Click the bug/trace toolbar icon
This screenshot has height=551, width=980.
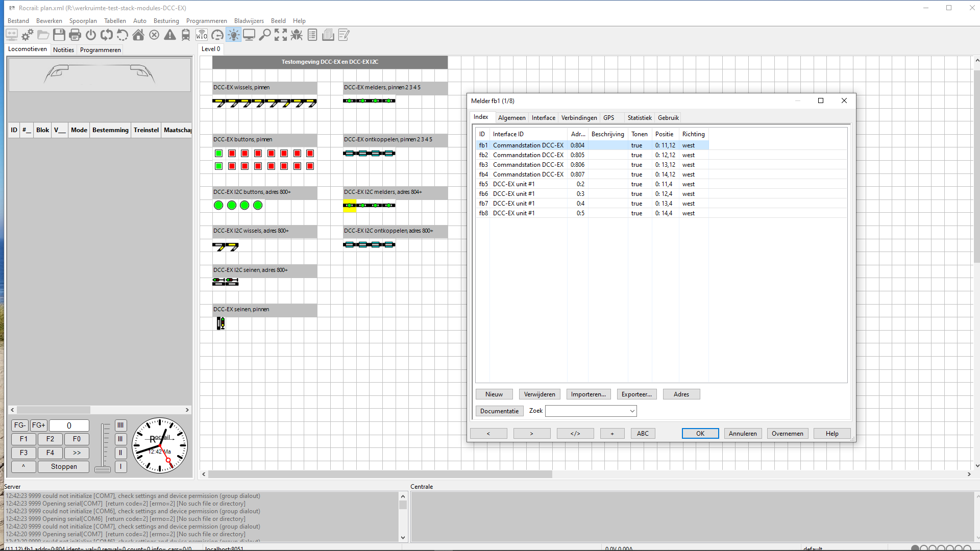(297, 35)
